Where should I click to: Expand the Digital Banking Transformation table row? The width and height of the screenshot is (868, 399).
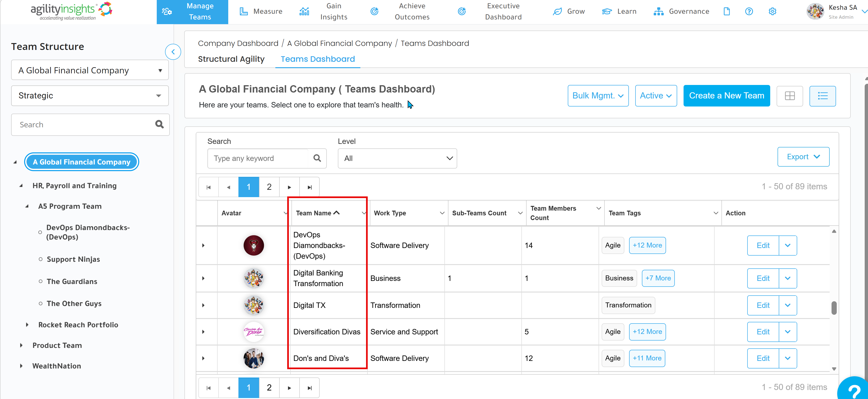203,279
